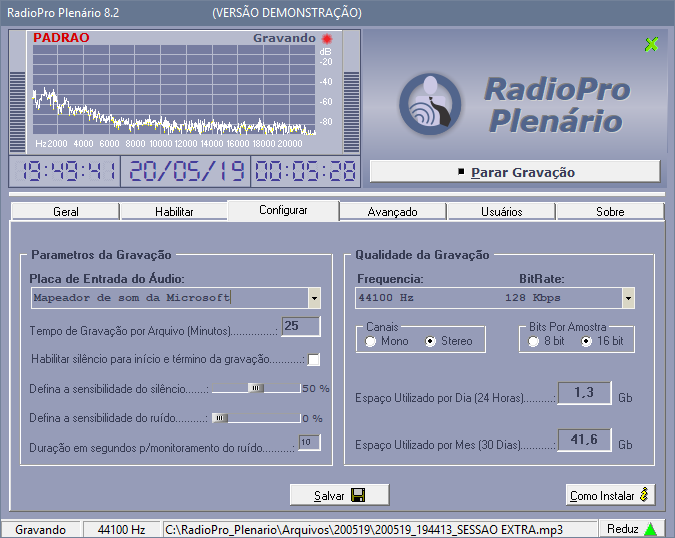Image resolution: width=675 pixels, height=538 pixels.
Task: Click the Espaço por Mes value 41,6
Action: pyautogui.click(x=584, y=439)
